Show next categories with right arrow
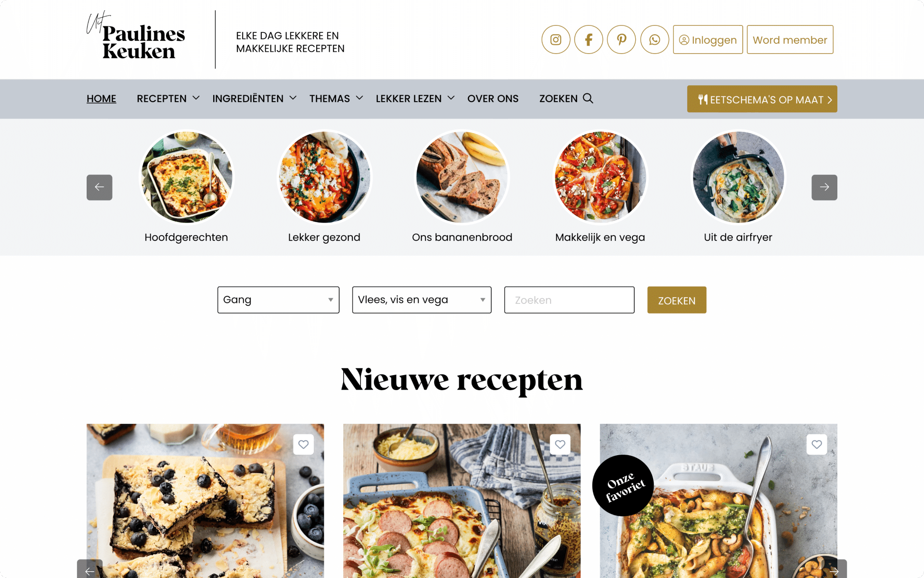 point(824,187)
